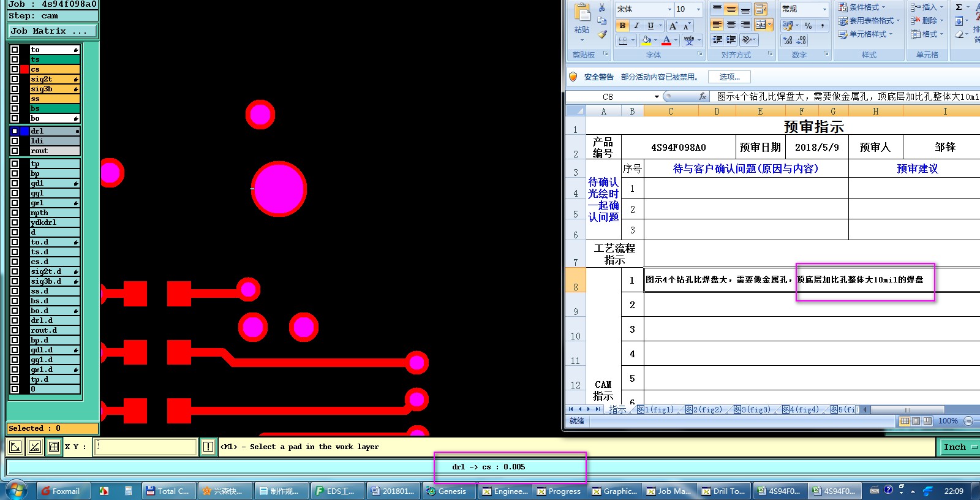This screenshot has height=500, width=980.
Task: Switch to the 图3(fig3) sheet tab
Action: pyautogui.click(x=752, y=409)
